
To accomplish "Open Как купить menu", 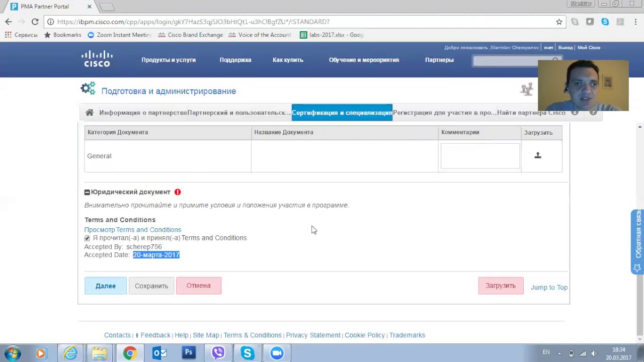I will tap(288, 60).
